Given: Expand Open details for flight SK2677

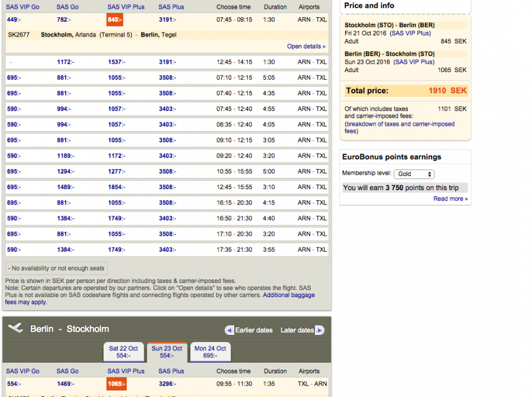Looking at the screenshot, I should (306, 46).
